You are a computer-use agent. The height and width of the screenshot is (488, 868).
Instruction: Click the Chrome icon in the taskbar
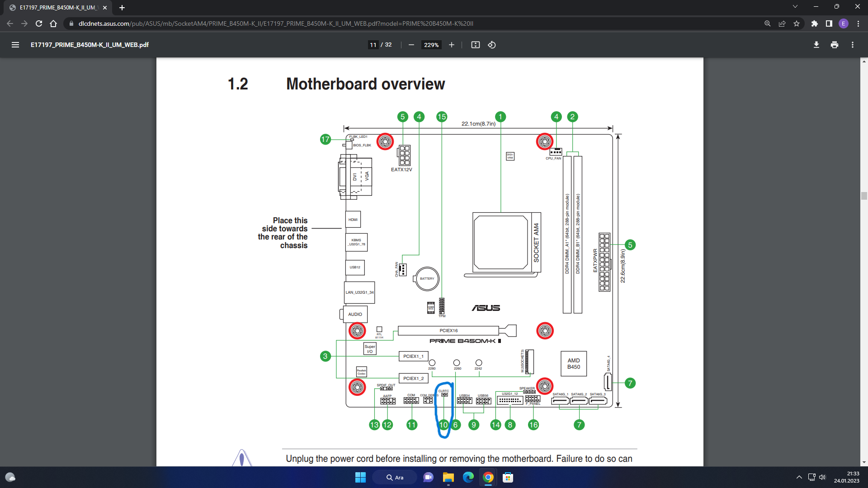(x=488, y=477)
